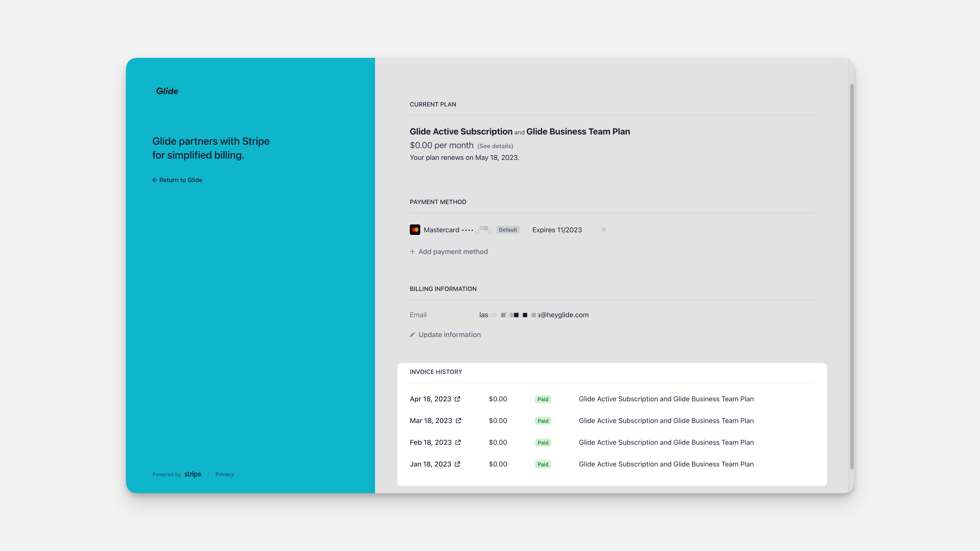Click the billing Email address field
Viewport: 980px width, 551px height.
534,314
